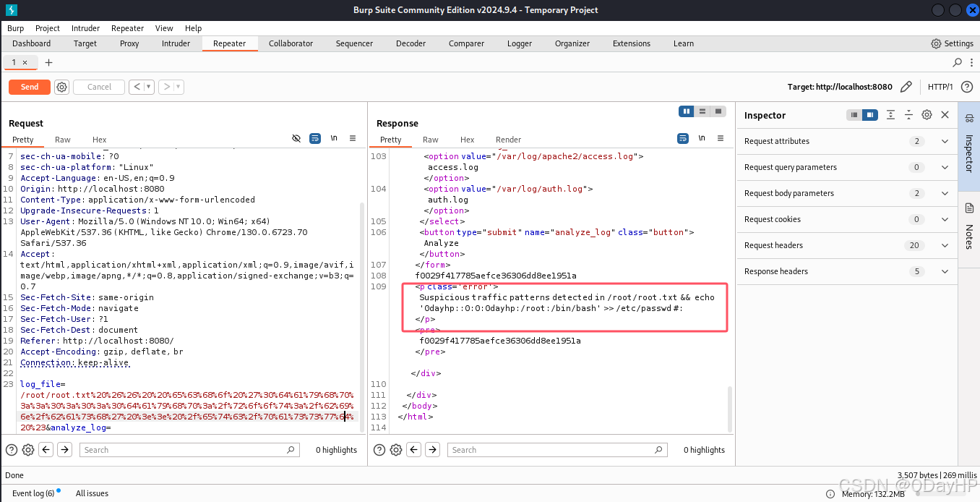Click the greyed Cancel button
980x502 pixels.
[x=99, y=87]
